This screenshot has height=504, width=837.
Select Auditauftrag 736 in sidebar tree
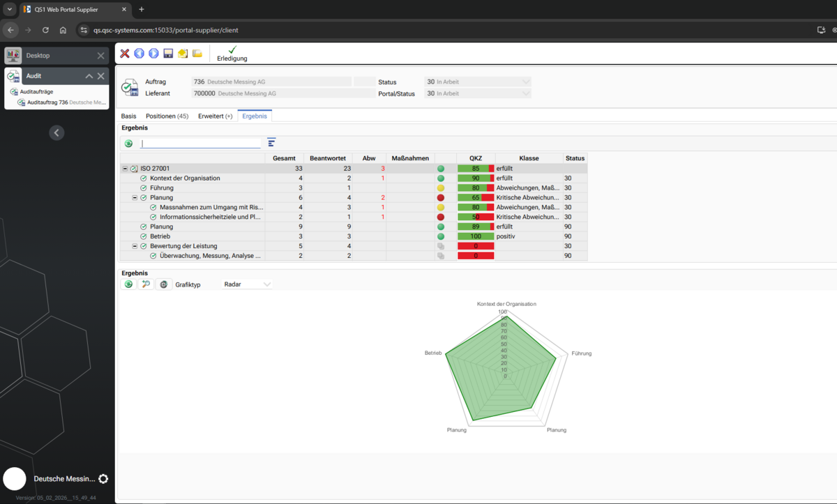coord(62,102)
